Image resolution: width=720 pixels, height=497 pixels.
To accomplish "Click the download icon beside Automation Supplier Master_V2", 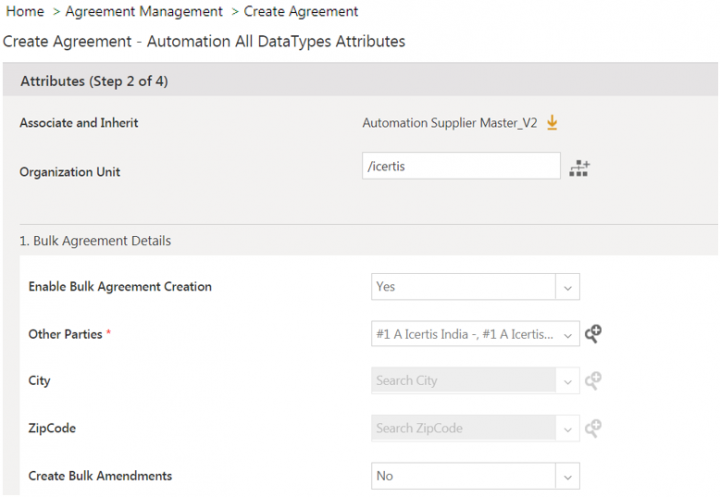I will (552, 123).
